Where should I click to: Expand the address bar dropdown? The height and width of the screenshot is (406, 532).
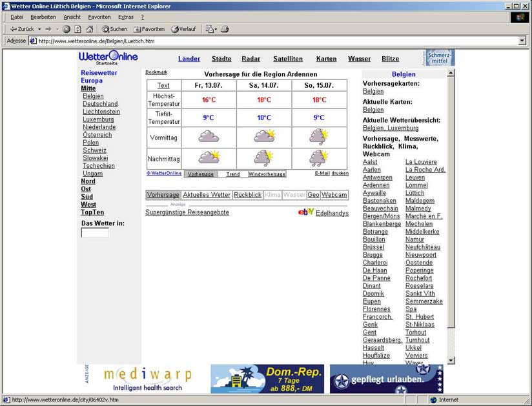[522, 41]
